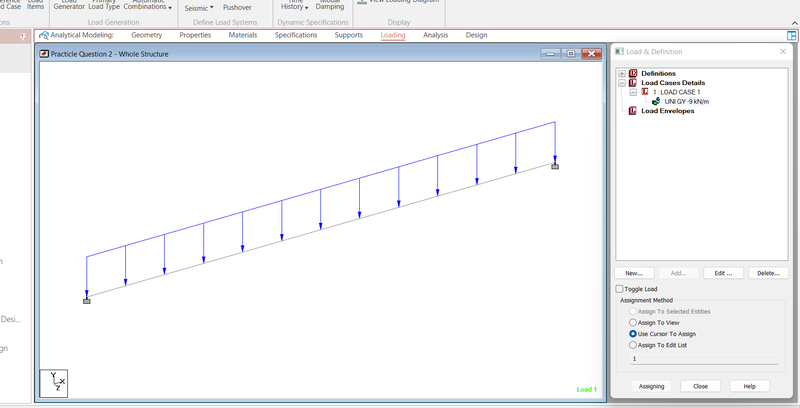Toggle the page layout icon in the workflow bar
The width and height of the screenshot is (800, 408).
point(791,36)
